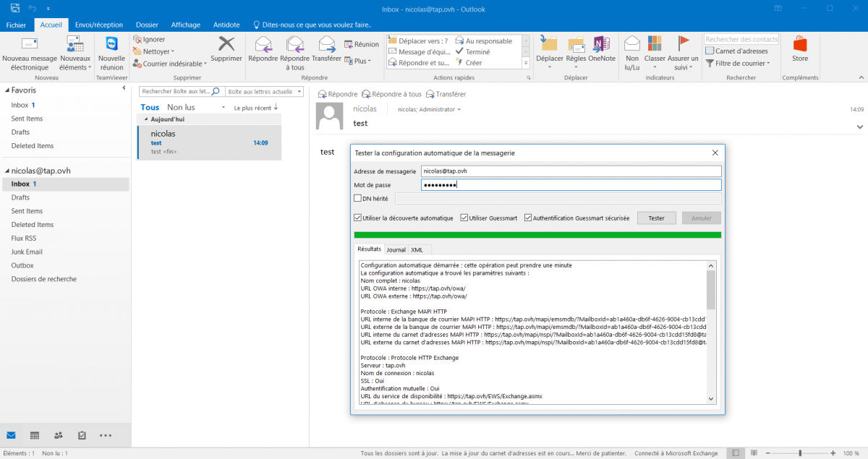Collapse the nicolas@tap.ovh account tree

8,171
